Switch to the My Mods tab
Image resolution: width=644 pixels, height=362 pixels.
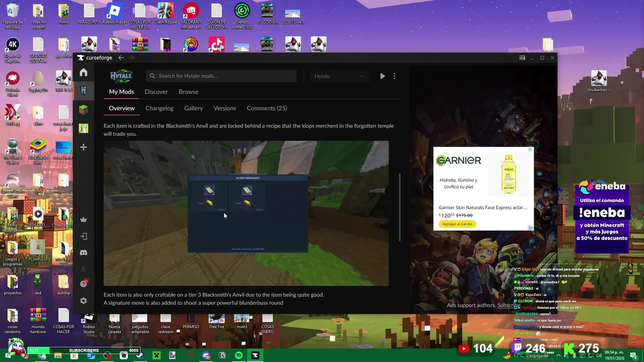pyautogui.click(x=121, y=92)
